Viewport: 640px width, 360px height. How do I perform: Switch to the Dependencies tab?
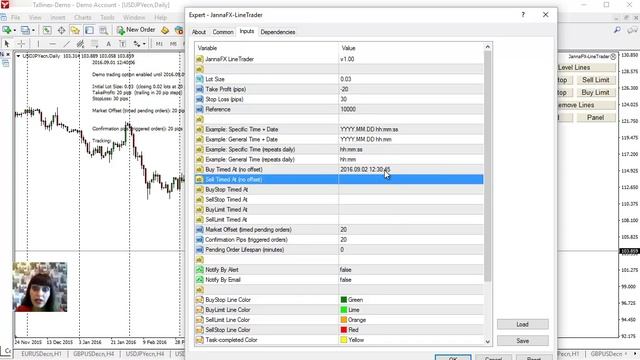click(x=278, y=32)
